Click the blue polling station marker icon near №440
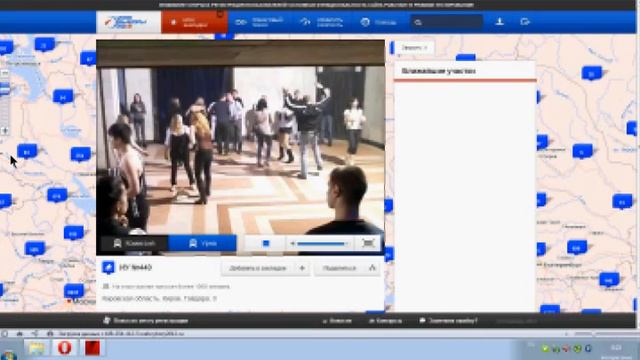 pyautogui.click(x=108, y=267)
